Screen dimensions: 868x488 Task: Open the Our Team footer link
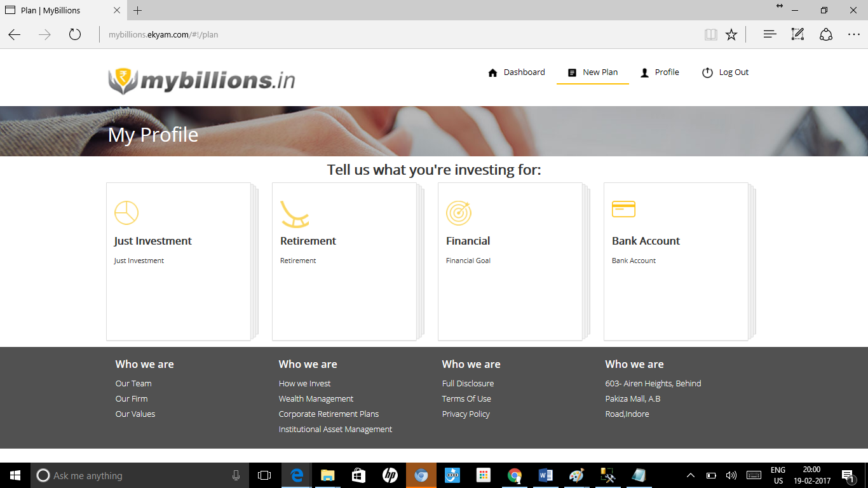pos(133,384)
